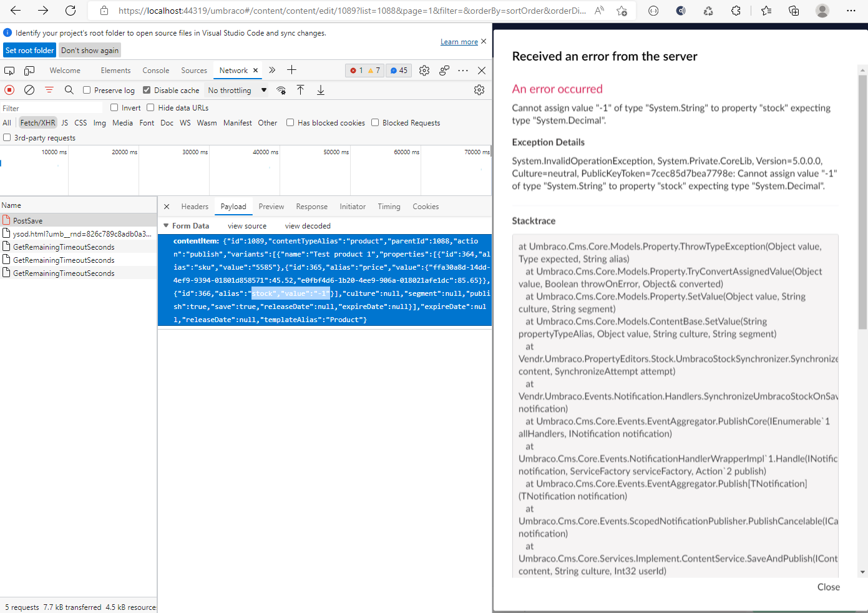Open DevTools Inspect element picker

9,71
